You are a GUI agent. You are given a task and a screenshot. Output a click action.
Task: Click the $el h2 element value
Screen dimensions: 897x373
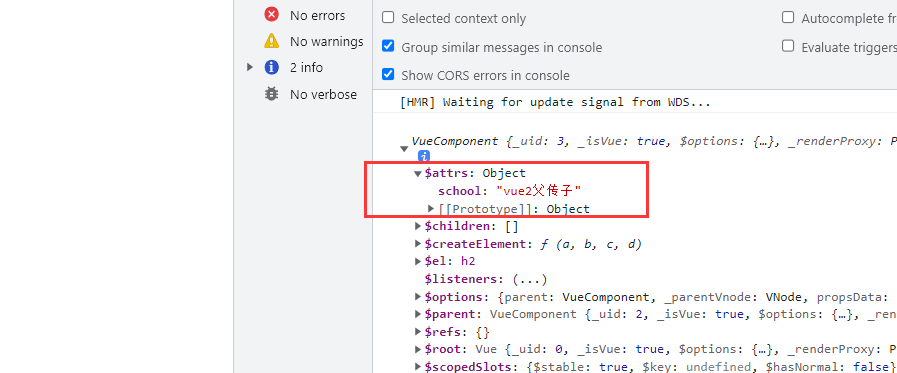coord(468,261)
